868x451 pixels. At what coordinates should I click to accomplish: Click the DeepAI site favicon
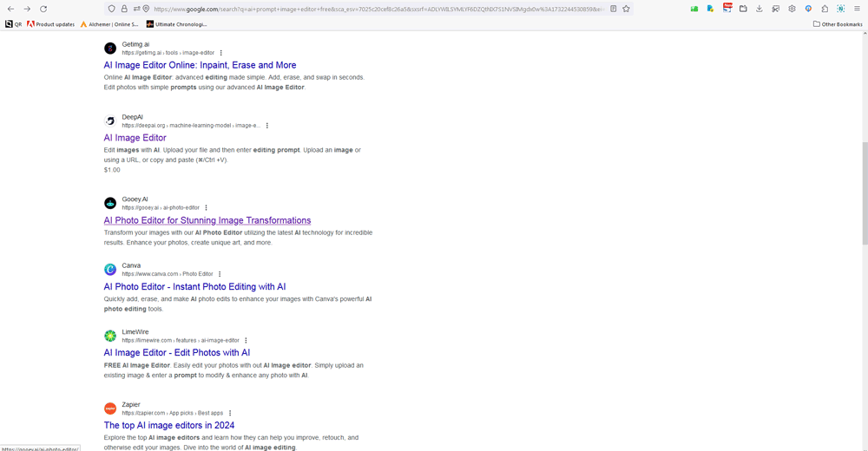pyautogui.click(x=110, y=121)
